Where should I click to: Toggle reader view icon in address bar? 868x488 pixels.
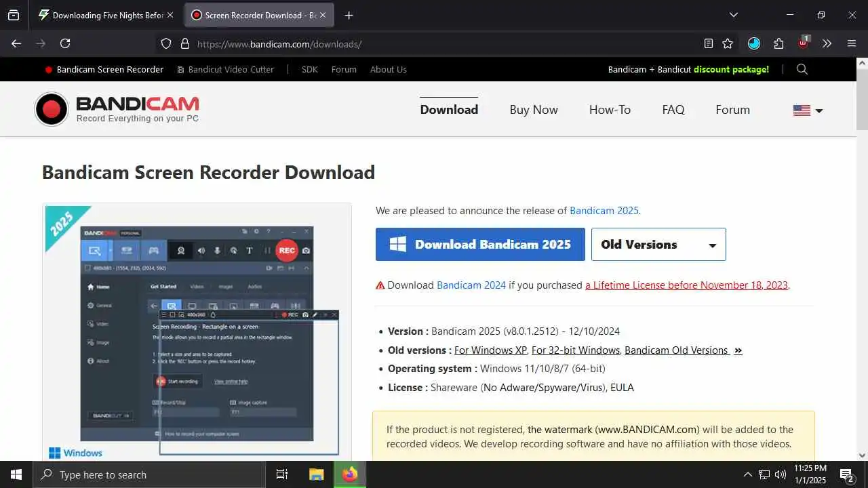click(709, 43)
